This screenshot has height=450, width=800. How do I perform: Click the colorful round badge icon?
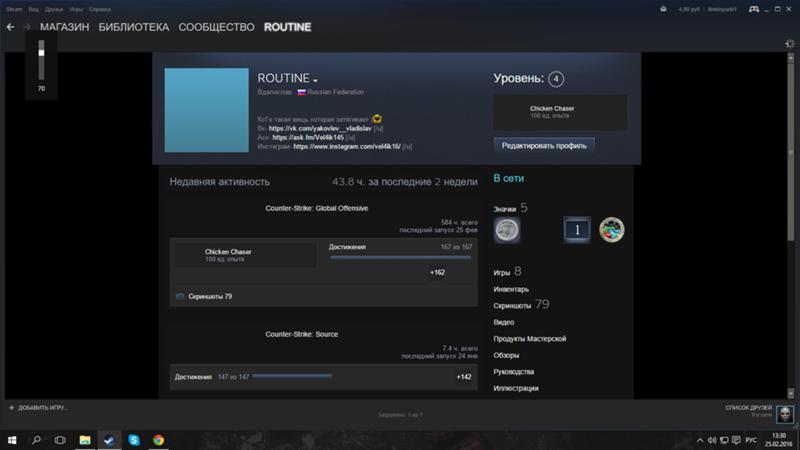tap(612, 230)
